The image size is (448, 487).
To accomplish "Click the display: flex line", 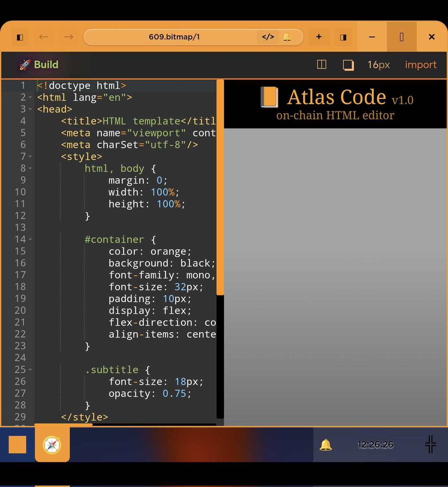I will [x=150, y=311].
